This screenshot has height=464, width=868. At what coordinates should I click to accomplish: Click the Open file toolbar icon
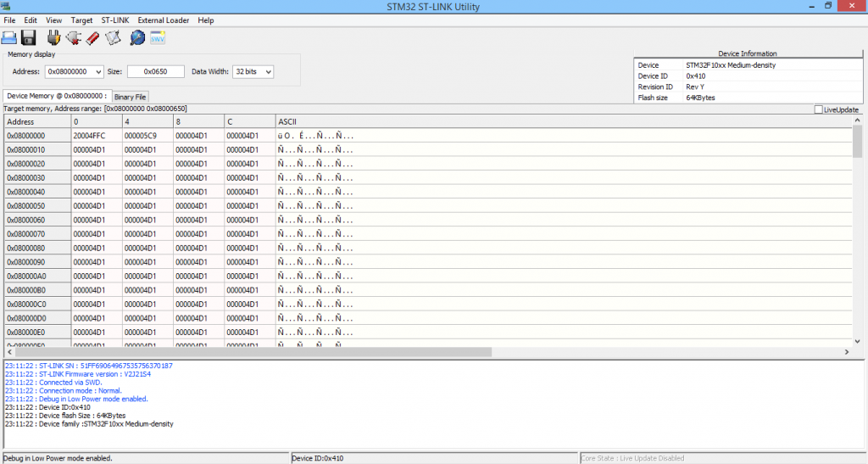click(x=8, y=37)
